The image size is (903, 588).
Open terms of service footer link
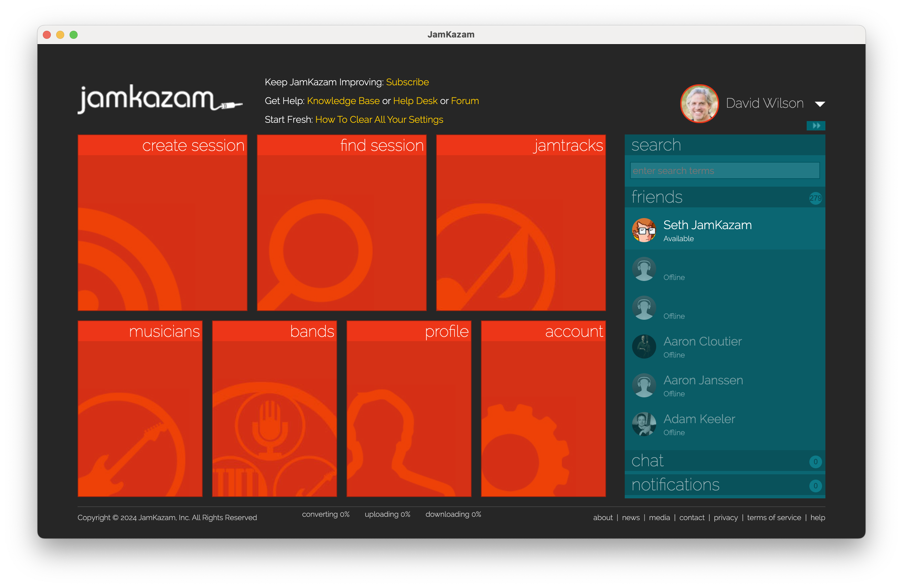[x=774, y=517]
